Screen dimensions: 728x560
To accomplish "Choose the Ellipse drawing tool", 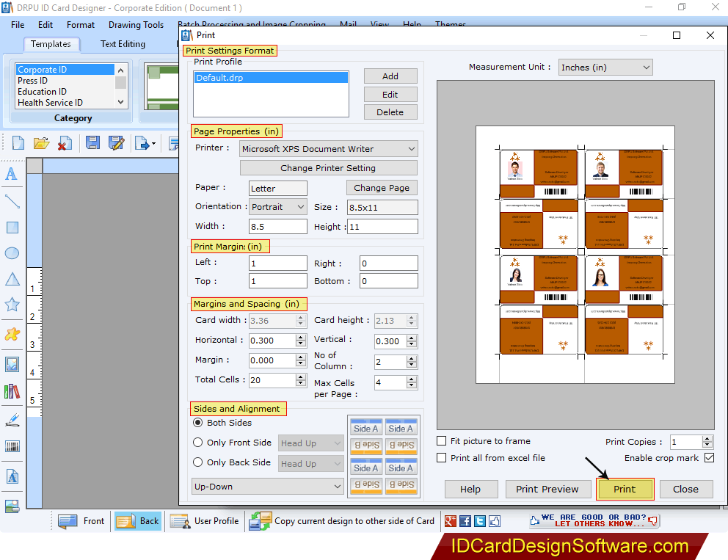I will coord(12,252).
